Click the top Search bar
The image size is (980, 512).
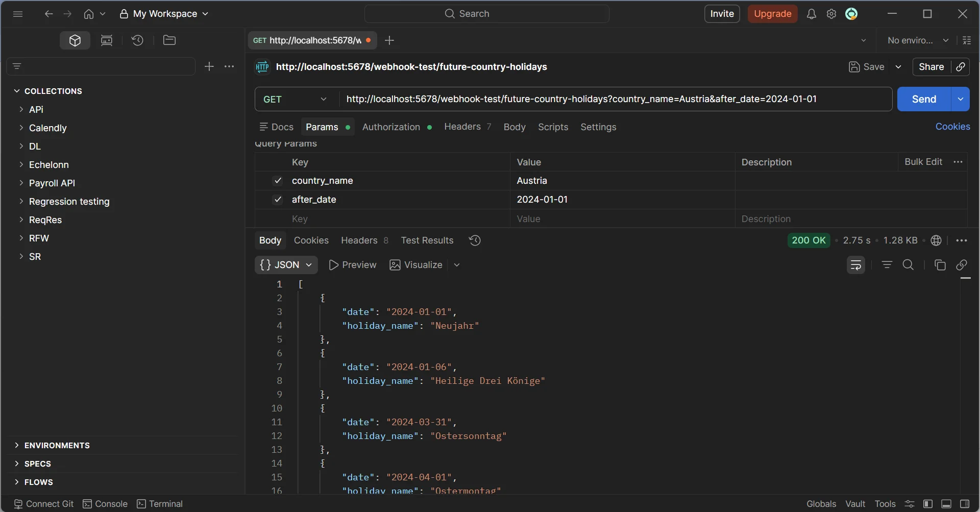click(487, 14)
